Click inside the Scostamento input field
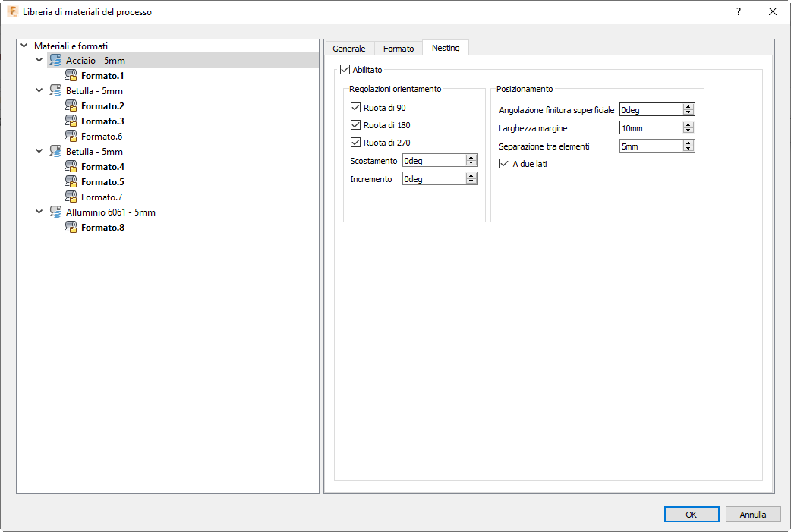This screenshot has width=791, height=532. pyautogui.click(x=434, y=160)
